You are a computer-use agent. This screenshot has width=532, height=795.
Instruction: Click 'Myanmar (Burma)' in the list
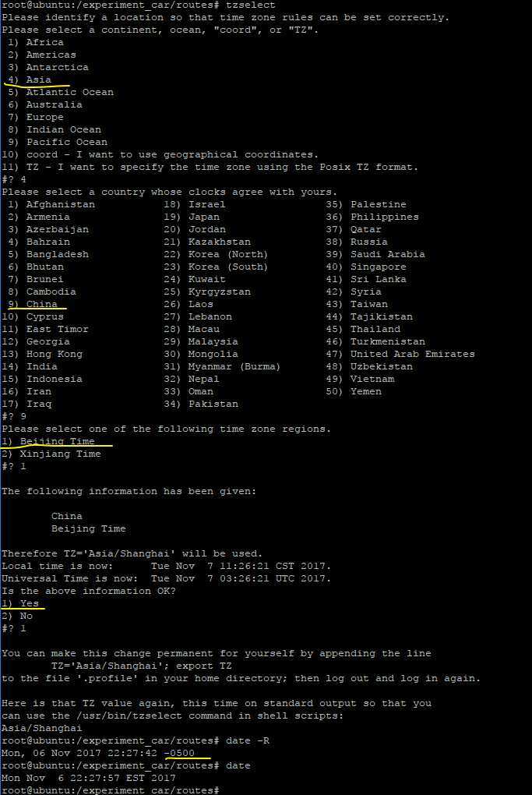[x=234, y=366]
